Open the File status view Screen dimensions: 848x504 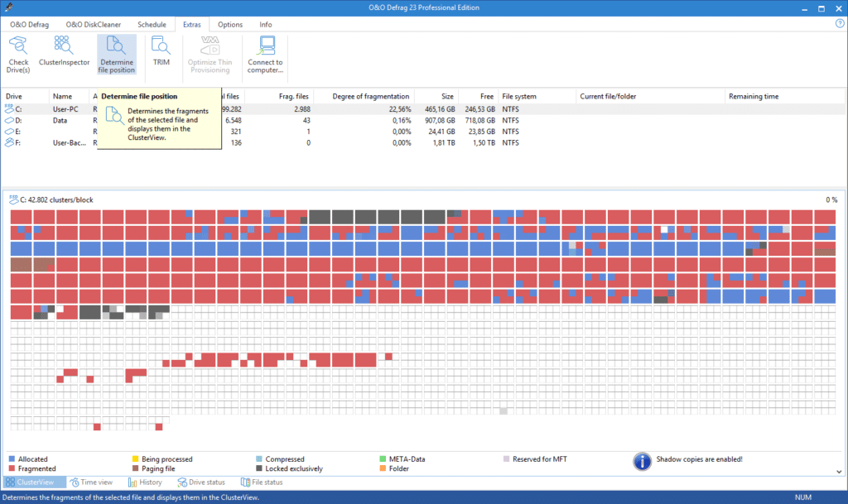pos(262,482)
